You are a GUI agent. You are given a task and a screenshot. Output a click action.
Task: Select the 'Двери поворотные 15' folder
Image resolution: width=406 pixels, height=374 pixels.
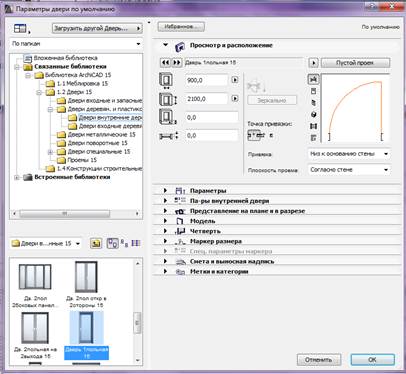(98, 143)
